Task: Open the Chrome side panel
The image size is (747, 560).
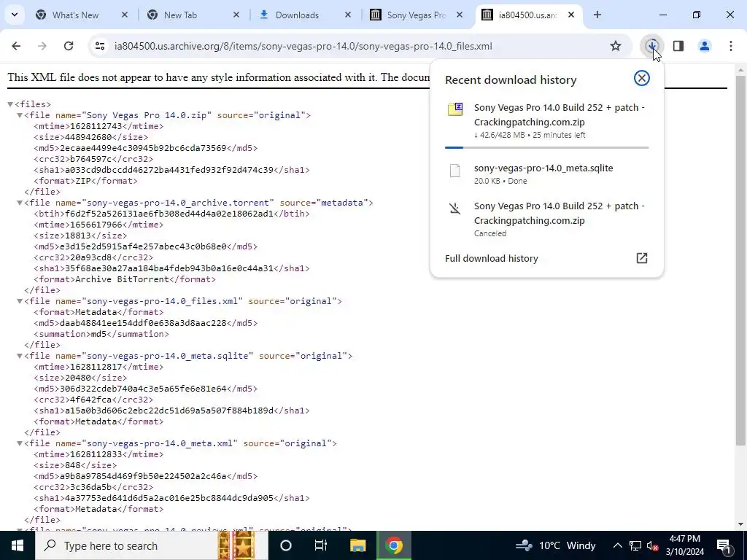Action: coord(678,46)
